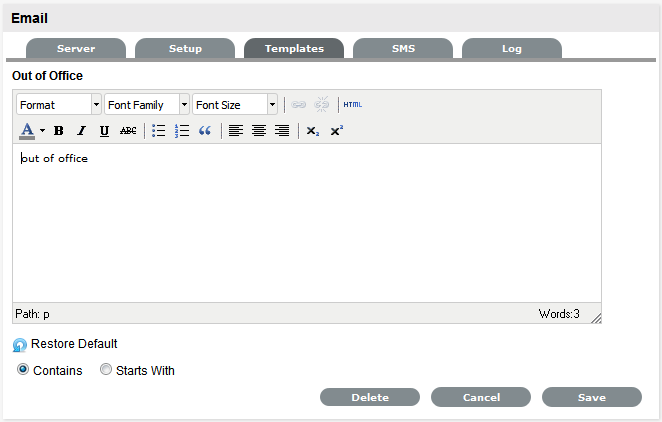Go to the SMS tab
This screenshot has height=422, width=662.
pos(403,49)
